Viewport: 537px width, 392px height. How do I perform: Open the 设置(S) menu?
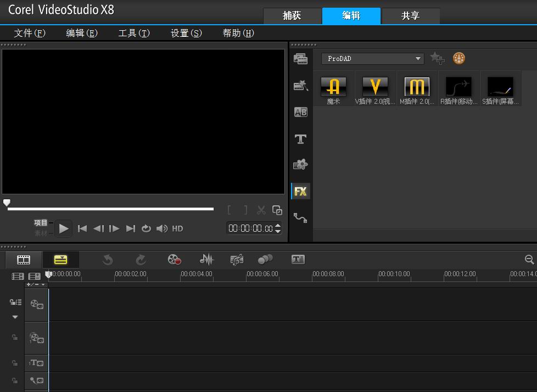(186, 33)
